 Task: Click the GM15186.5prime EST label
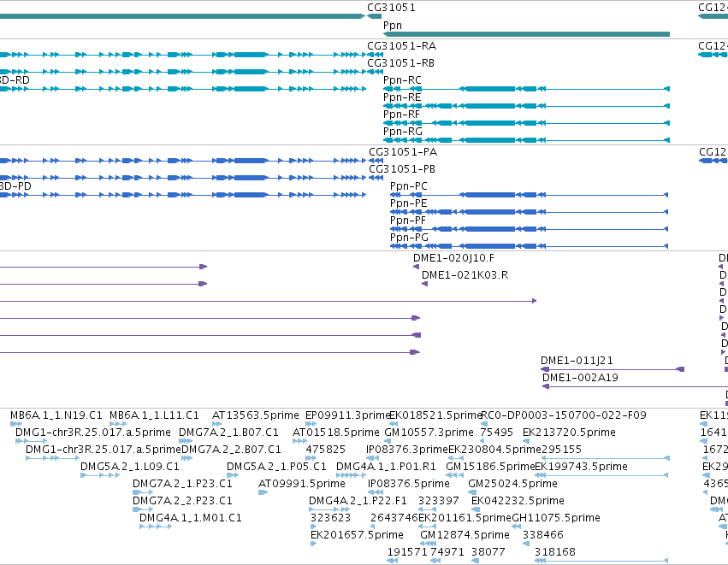490,467
